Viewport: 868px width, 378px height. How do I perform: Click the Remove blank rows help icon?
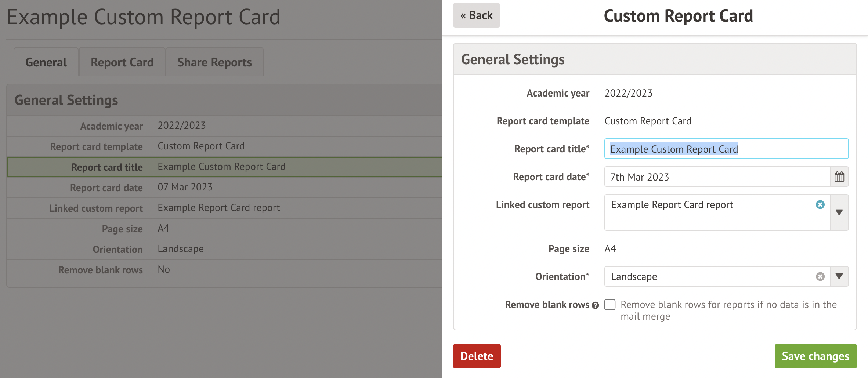596,305
